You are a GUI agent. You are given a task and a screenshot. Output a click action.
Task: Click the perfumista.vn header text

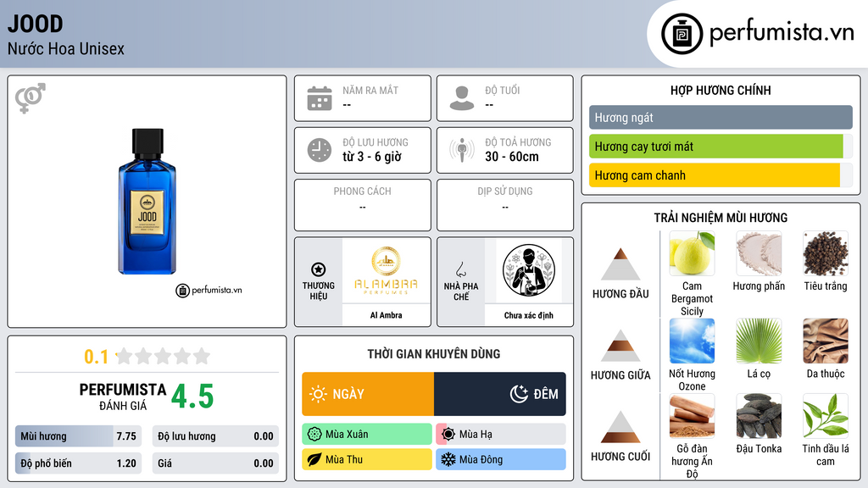[x=782, y=32]
